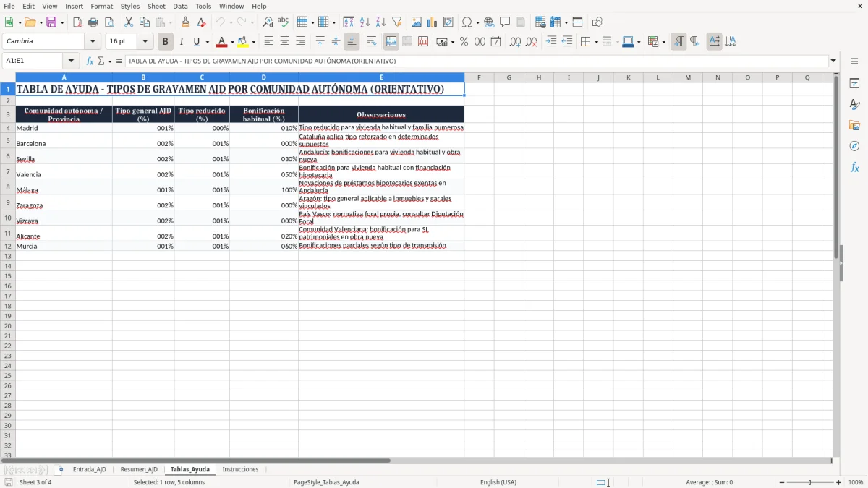The height and width of the screenshot is (488, 868).
Task: Expand the formula bar
Action: pos(833,61)
